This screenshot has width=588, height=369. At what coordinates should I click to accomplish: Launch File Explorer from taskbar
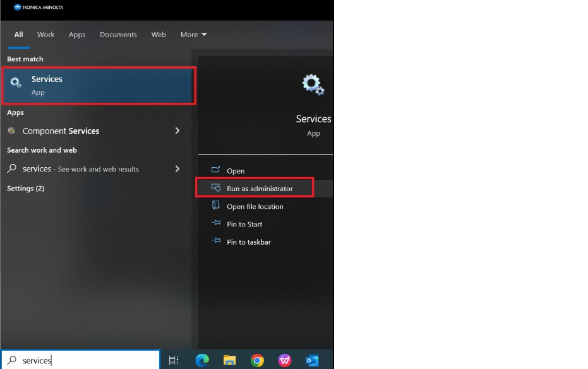pos(229,360)
